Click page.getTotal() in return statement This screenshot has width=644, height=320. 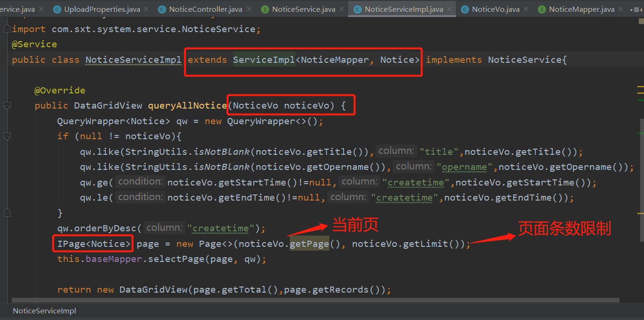(x=233, y=290)
